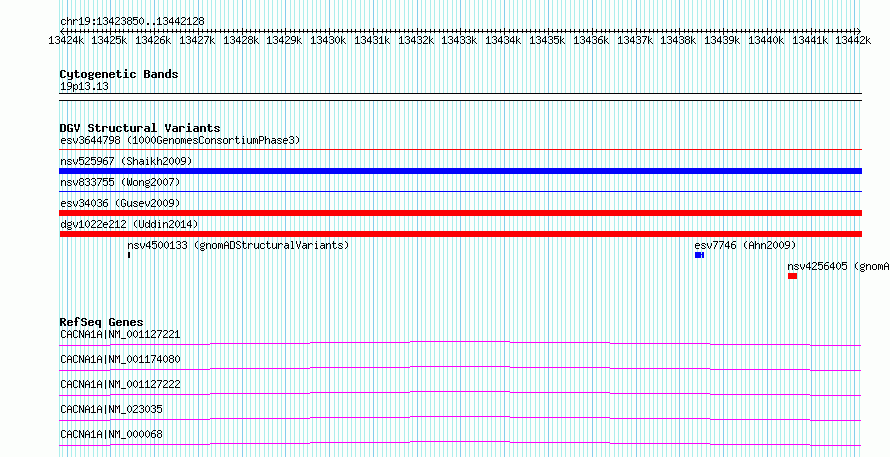This screenshot has height=457, width=890.
Task: Click the 13436k ruler tick label
Action: [x=590, y=40]
